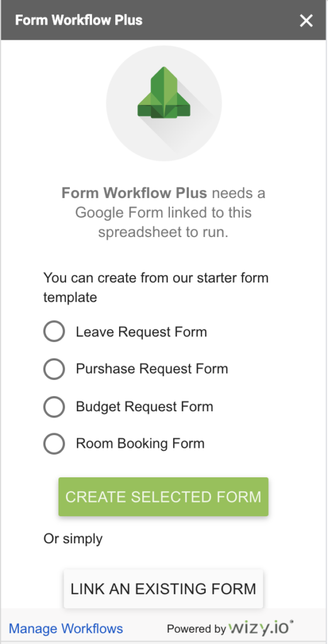
Task: Click the Powered by text in footer
Action: (196, 629)
